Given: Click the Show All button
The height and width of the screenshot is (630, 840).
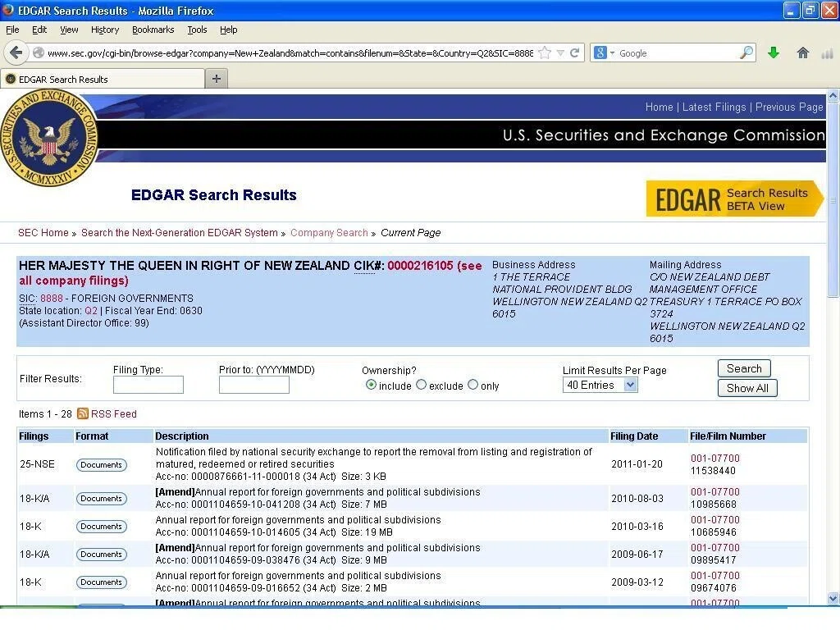Looking at the screenshot, I should click(x=747, y=388).
